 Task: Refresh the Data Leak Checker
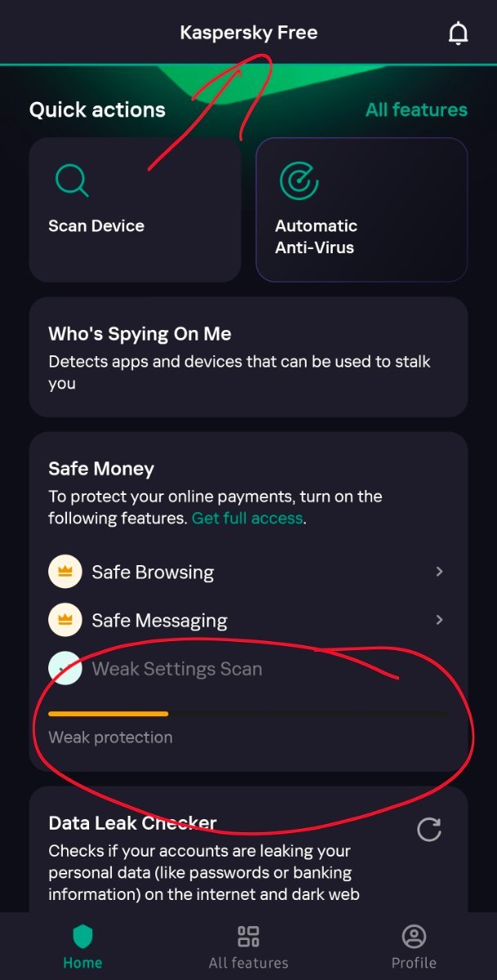pos(429,830)
